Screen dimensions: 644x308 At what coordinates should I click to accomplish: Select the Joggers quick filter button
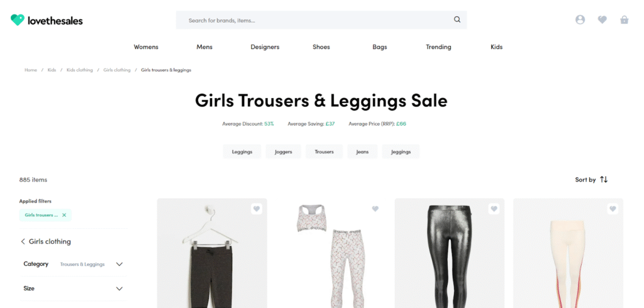pos(284,151)
